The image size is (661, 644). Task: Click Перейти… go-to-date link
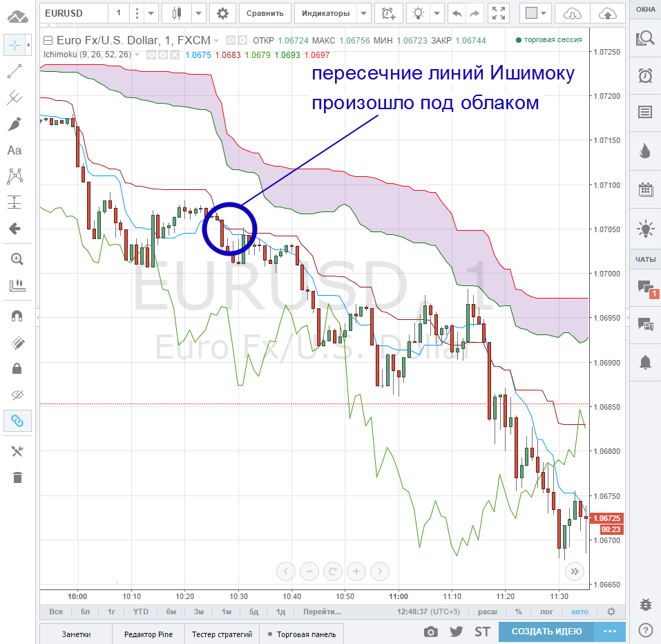[323, 612]
